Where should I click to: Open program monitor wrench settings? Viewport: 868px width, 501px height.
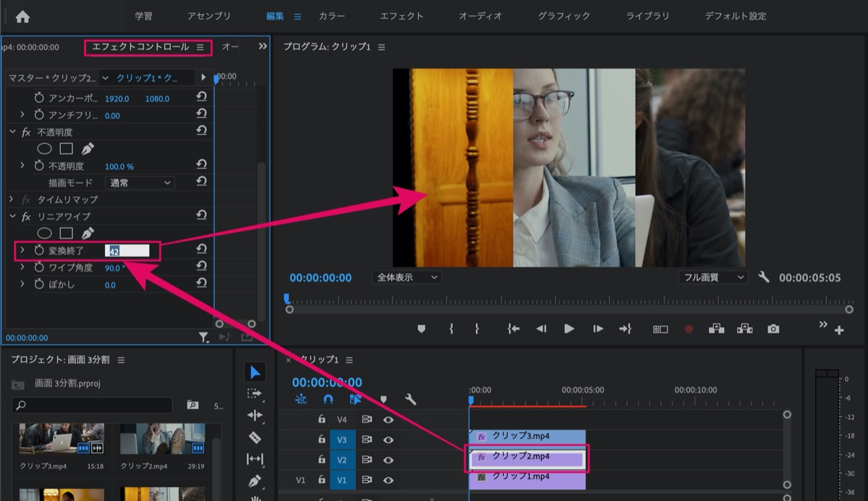pos(764,277)
